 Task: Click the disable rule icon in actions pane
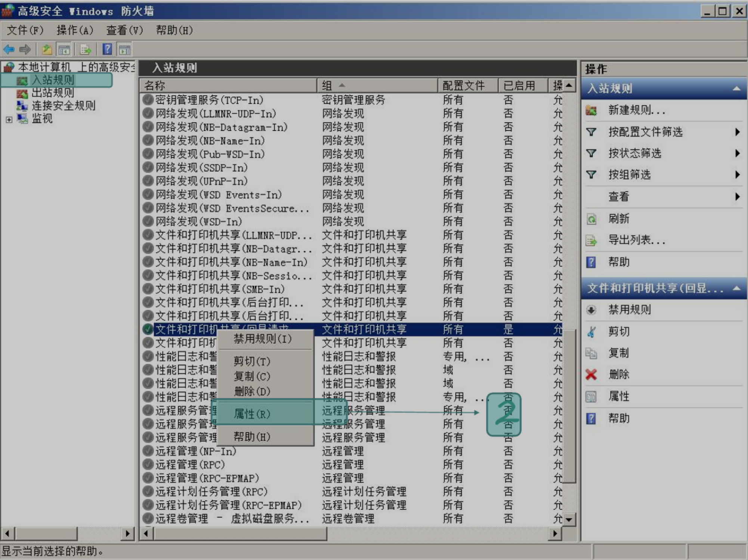coord(591,310)
